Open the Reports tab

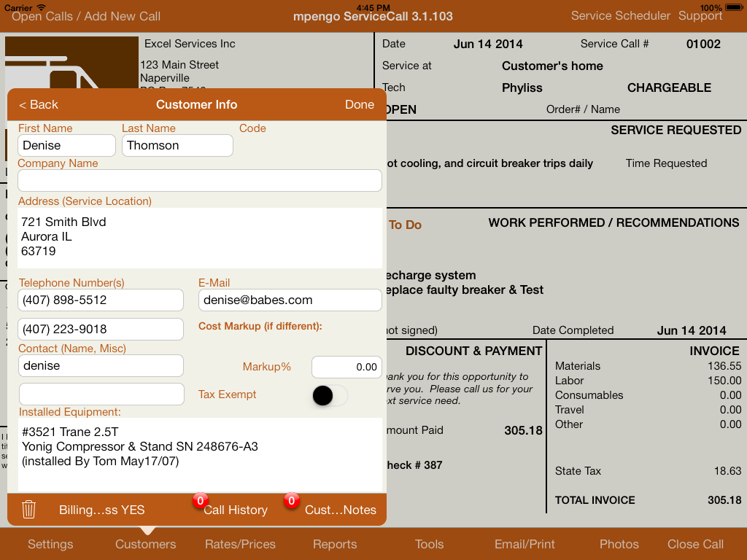[335, 544]
